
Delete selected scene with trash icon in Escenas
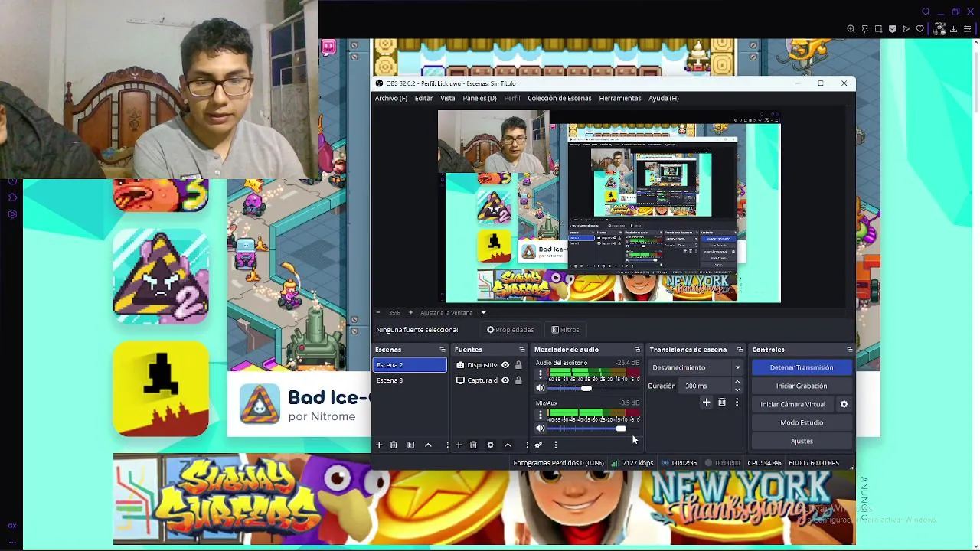coord(394,445)
